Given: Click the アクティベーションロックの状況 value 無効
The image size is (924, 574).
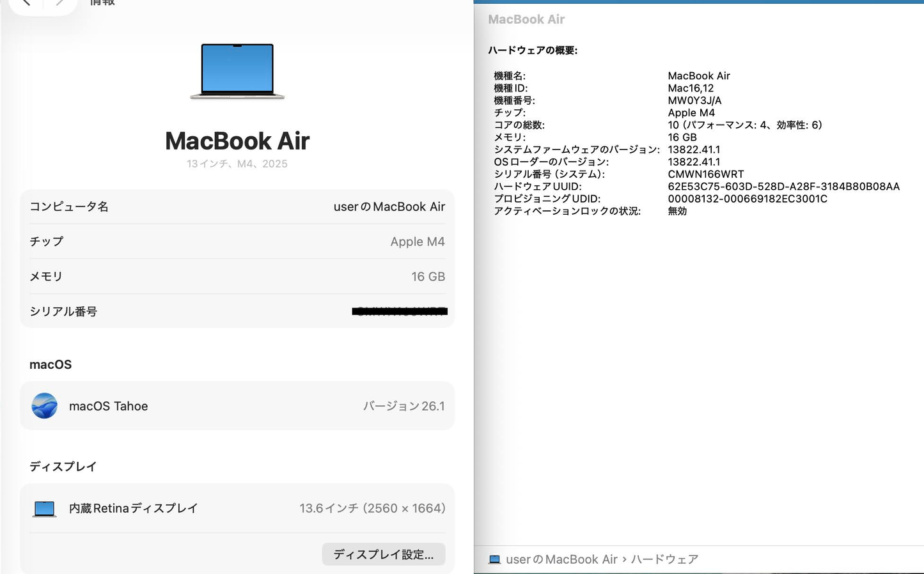Looking at the screenshot, I should [677, 211].
